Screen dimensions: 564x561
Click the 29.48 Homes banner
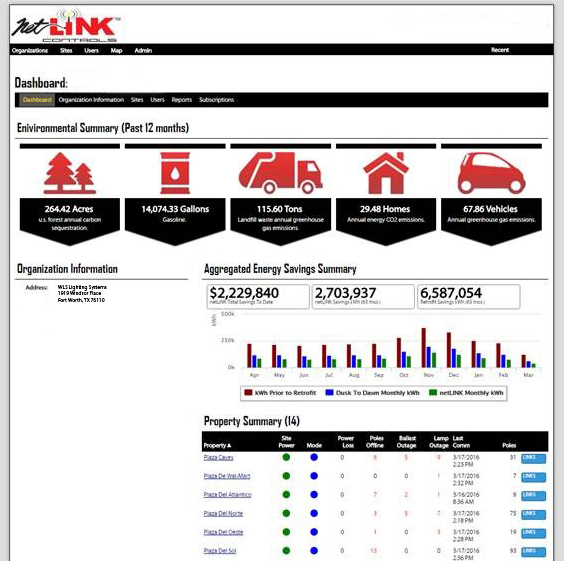coord(386,221)
